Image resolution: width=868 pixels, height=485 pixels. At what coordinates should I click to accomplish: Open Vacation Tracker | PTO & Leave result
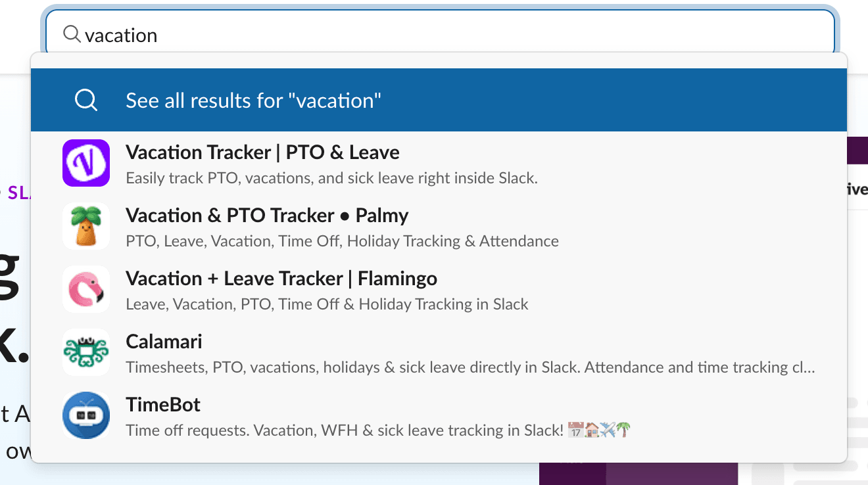tap(262, 152)
